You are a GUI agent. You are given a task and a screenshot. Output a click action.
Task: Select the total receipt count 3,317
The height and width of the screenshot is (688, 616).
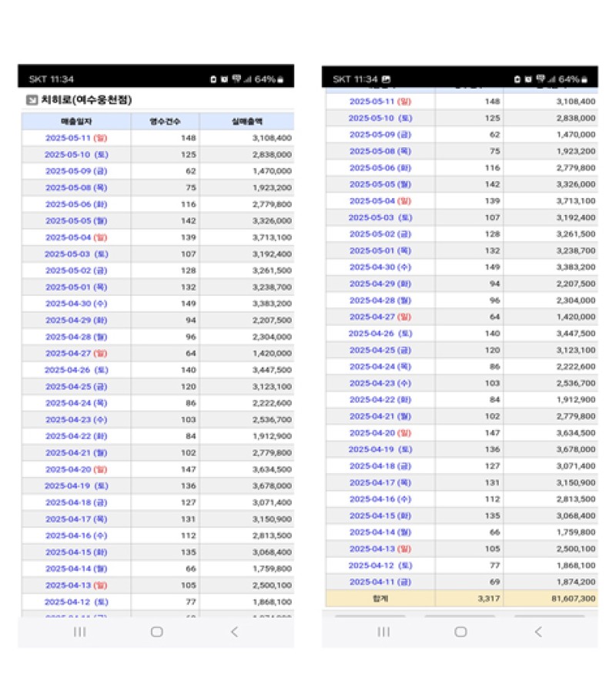(x=489, y=599)
